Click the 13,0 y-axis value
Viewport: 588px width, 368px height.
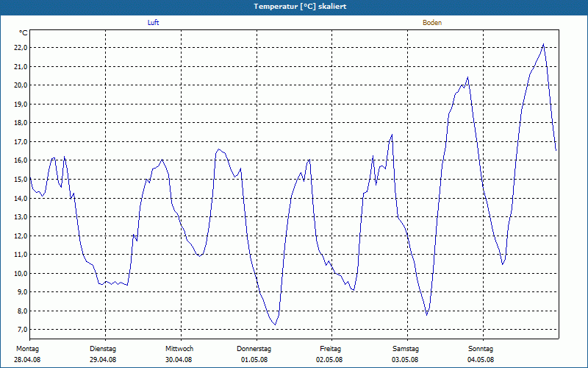pyautogui.click(x=21, y=217)
